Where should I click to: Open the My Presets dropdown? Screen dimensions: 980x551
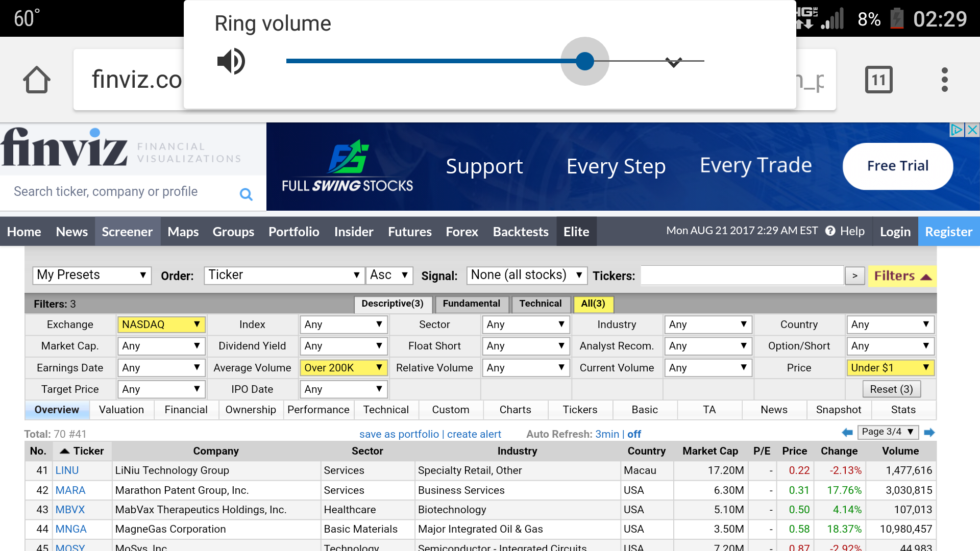click(92, 275)
